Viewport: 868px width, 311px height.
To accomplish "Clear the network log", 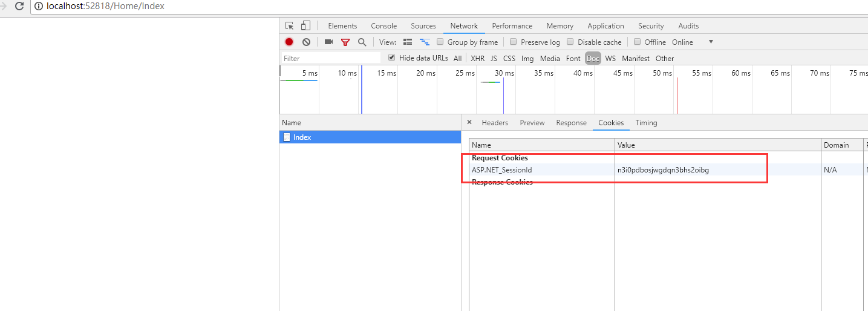I will [306, 42].
